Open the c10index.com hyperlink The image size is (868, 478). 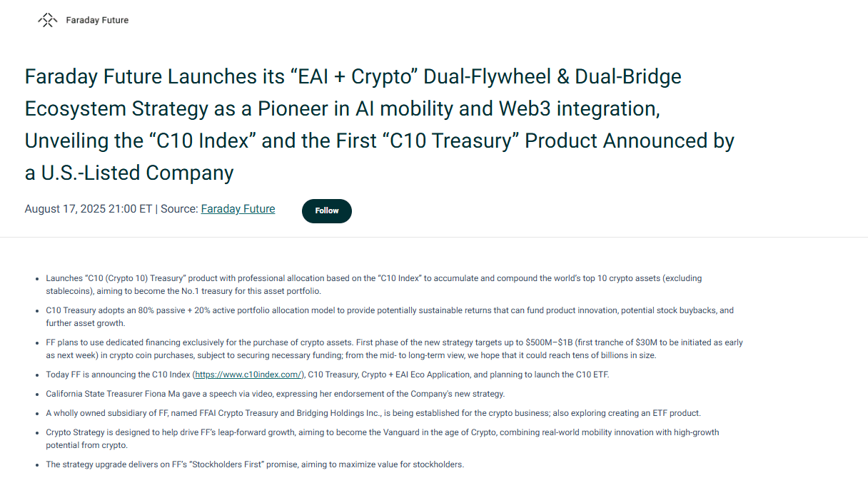point(248,375)
